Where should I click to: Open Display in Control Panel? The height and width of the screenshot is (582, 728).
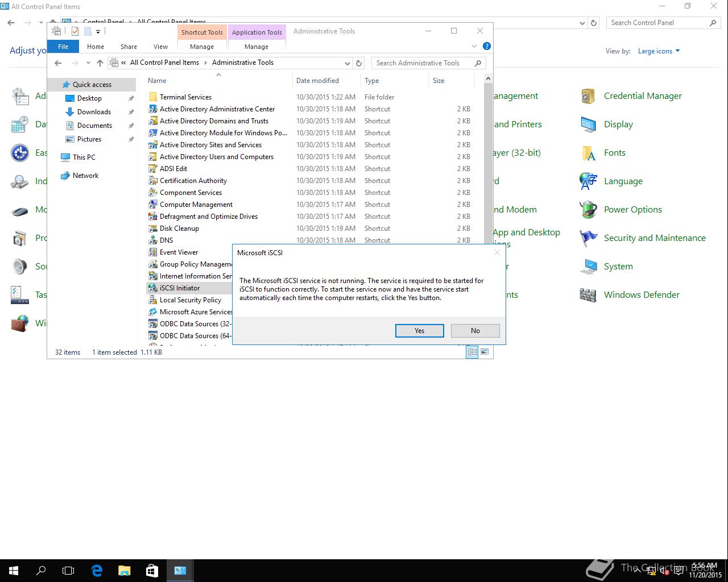(618, 124)
